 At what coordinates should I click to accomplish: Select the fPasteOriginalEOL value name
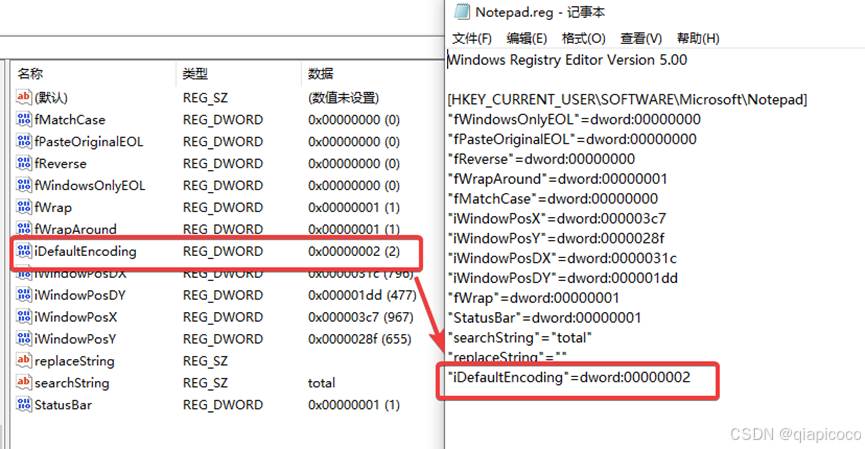pos(89,142)
